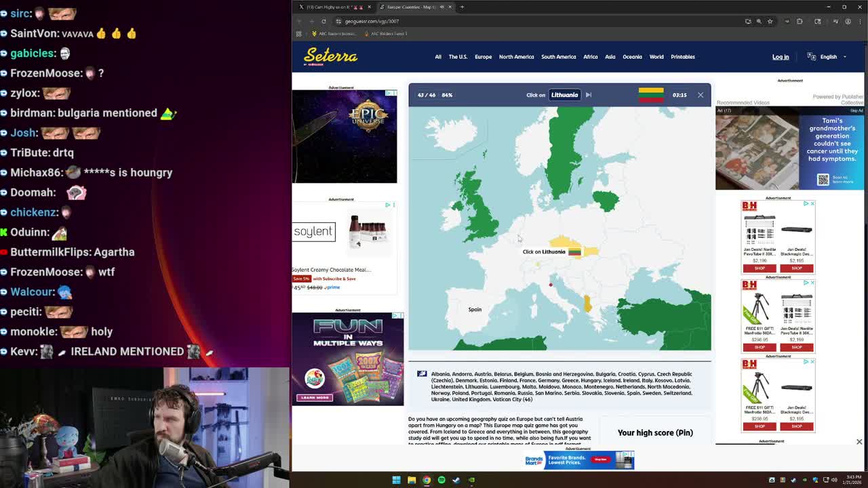Close the quiz header with the X
Screen dimensions: 868x488
701,95
